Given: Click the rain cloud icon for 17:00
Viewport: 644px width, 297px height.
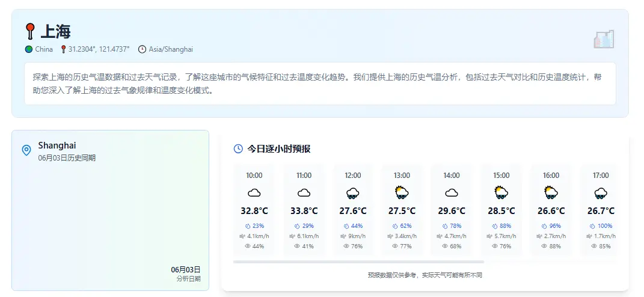Looking at the screenshot, I should click(601, 193).
